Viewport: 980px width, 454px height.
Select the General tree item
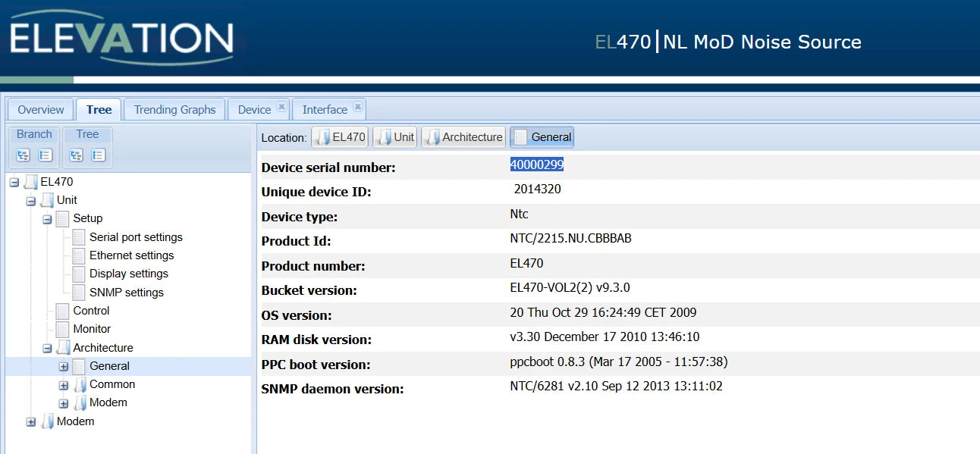[x=109, y=366]
